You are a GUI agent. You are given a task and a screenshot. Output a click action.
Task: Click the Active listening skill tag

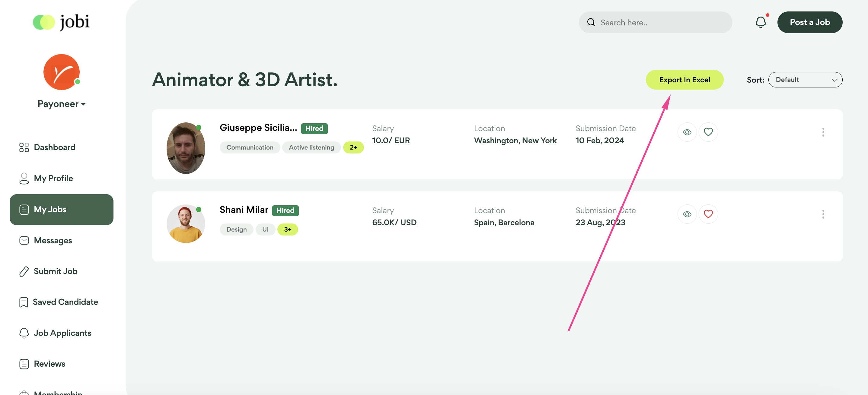(x=311, y=147)
